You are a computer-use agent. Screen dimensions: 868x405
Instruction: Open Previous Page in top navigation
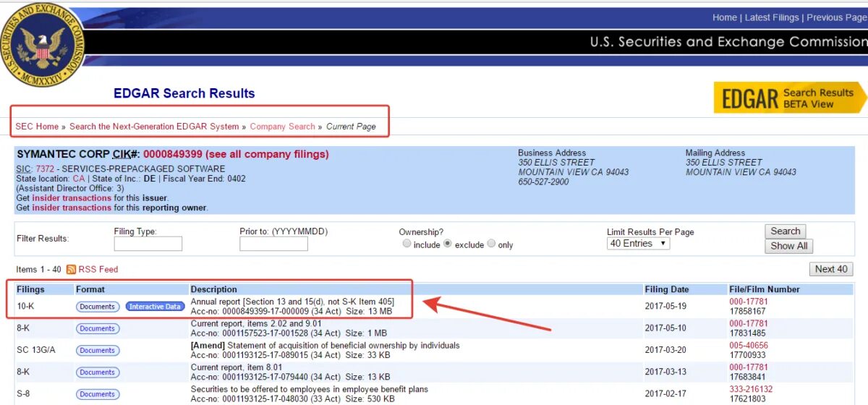coord(837,17)
